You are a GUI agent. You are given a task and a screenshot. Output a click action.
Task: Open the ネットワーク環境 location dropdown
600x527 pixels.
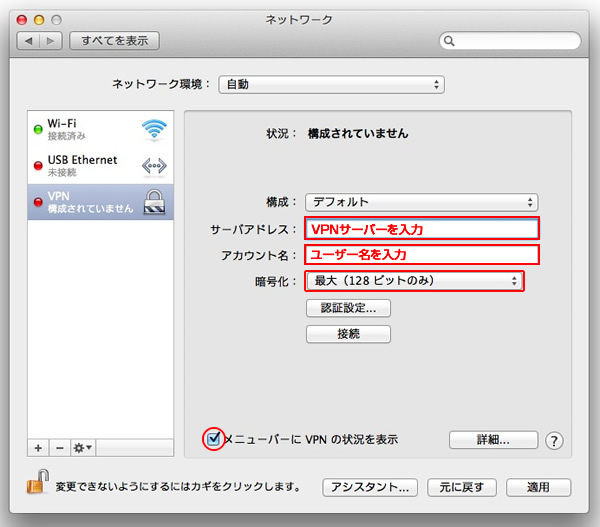click(331, 84)
